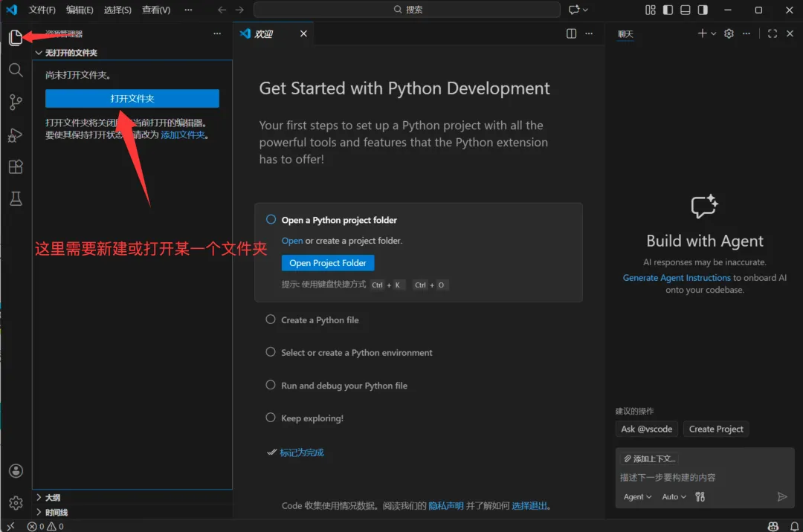
Task: Open Copilot status icon in status bar
Action: click(x=773, y=526)
